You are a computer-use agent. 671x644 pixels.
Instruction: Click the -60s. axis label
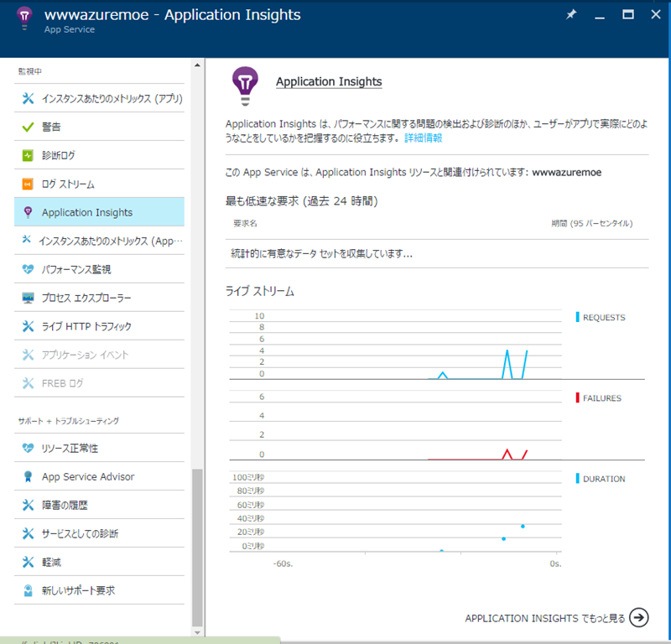pos(283,563)
